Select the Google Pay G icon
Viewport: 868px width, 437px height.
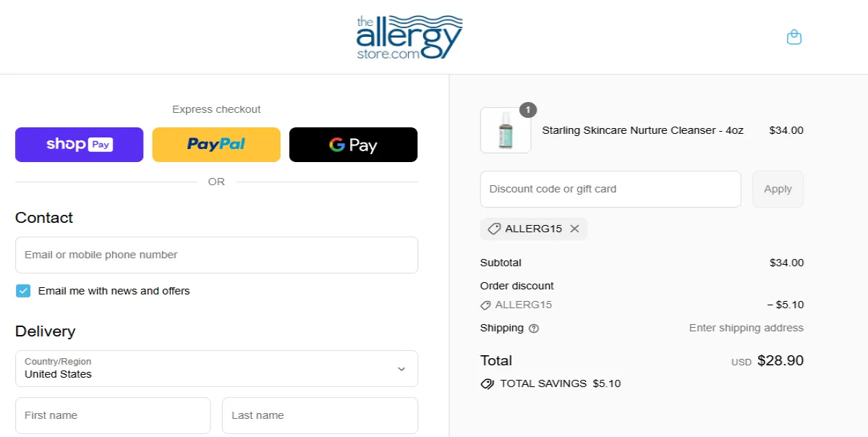point(337,145)
